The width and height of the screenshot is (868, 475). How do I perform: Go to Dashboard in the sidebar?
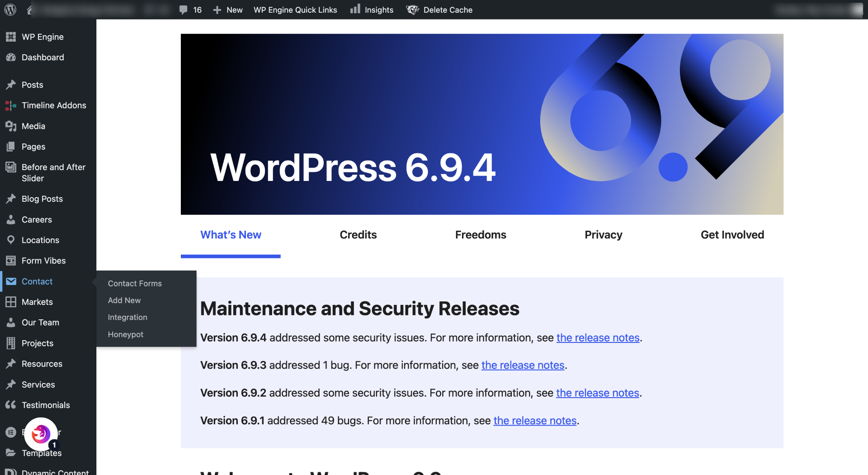point(43,57)
